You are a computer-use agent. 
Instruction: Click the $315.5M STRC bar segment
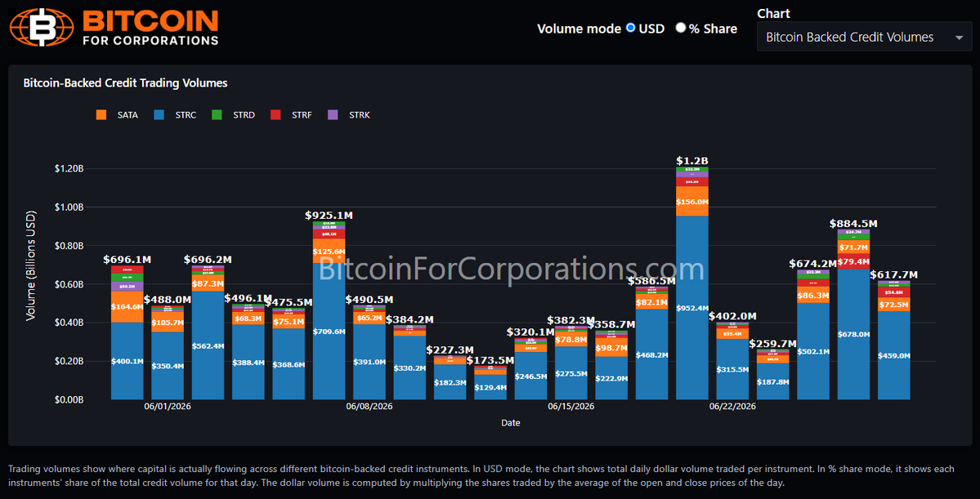[x=732, y=369]
